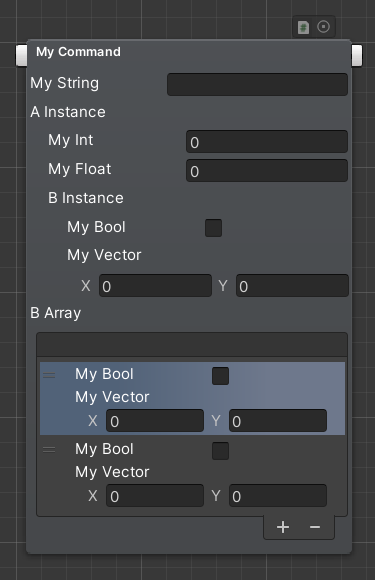375x580 pixels.
Task: Edit B Instance My Vector Y field
Action: click(293, 286)
